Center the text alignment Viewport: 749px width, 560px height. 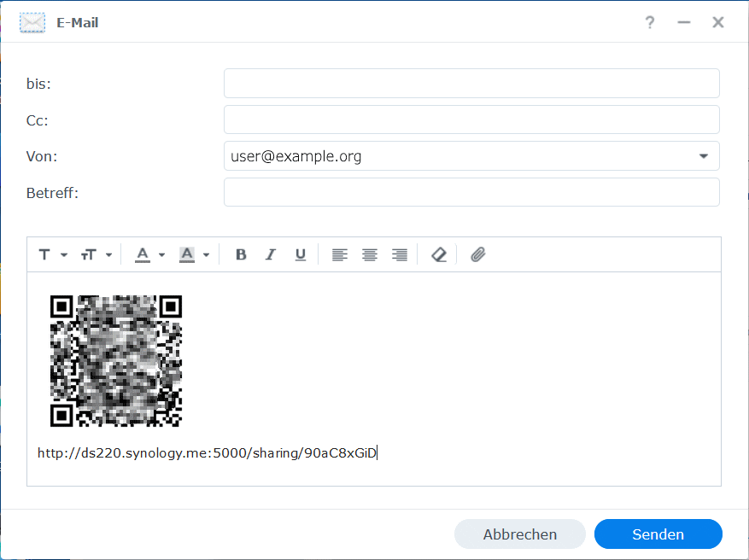click(x=369, y=254)
